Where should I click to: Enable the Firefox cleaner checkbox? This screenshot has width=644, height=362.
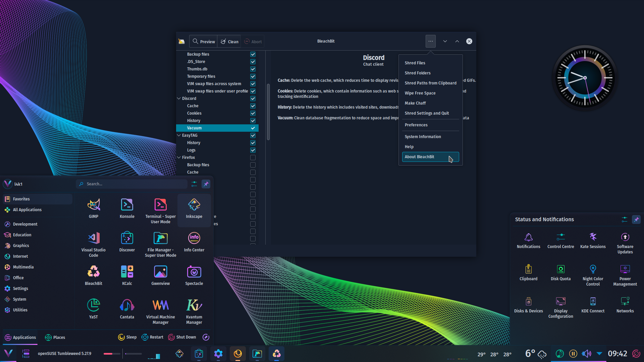253,158
